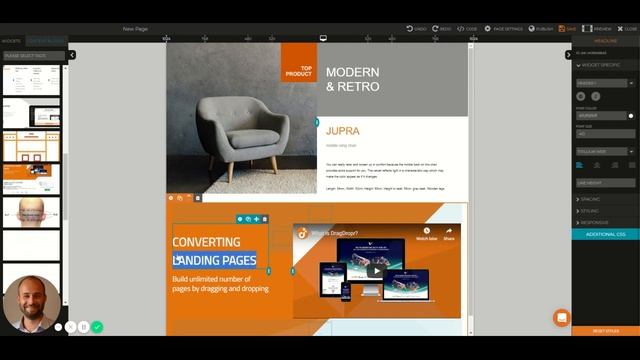Click the video channel logo
The image size is (640, 360).
coord(302,233)
